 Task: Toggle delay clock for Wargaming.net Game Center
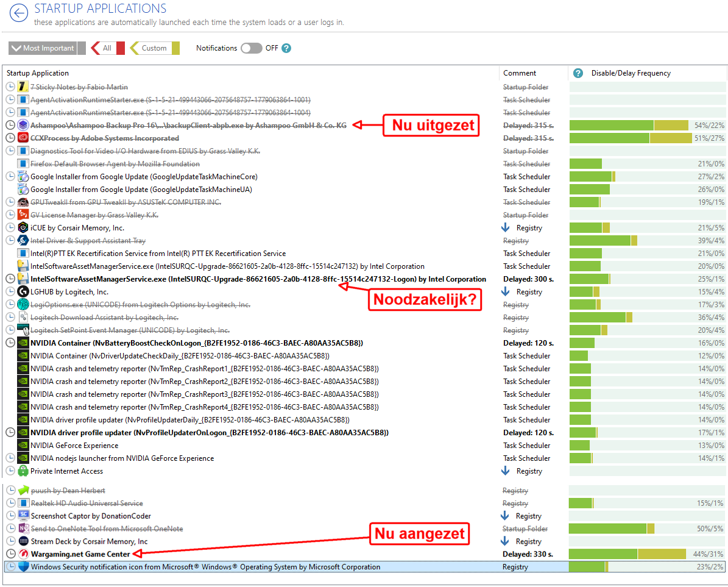tap(11, 554)
